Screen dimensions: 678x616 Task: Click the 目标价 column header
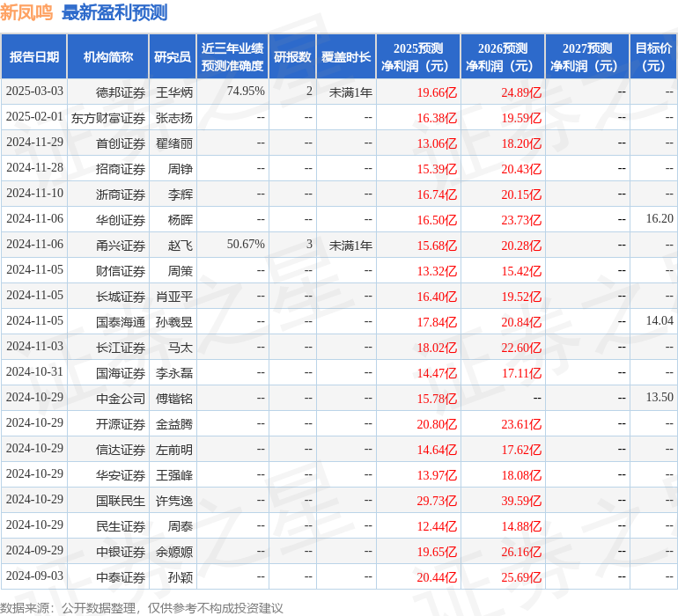(653, 56)
